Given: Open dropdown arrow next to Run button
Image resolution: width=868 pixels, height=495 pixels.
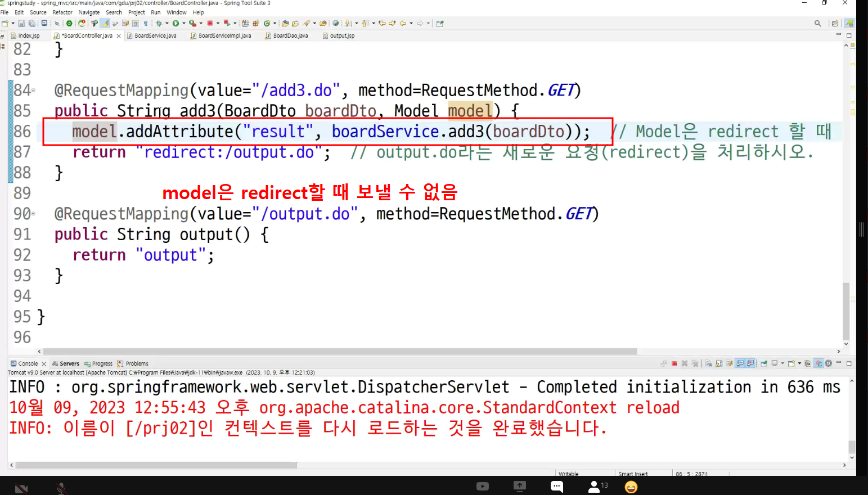Looking at the screenshot, I should pyautogui.click(x=184, y=23).
